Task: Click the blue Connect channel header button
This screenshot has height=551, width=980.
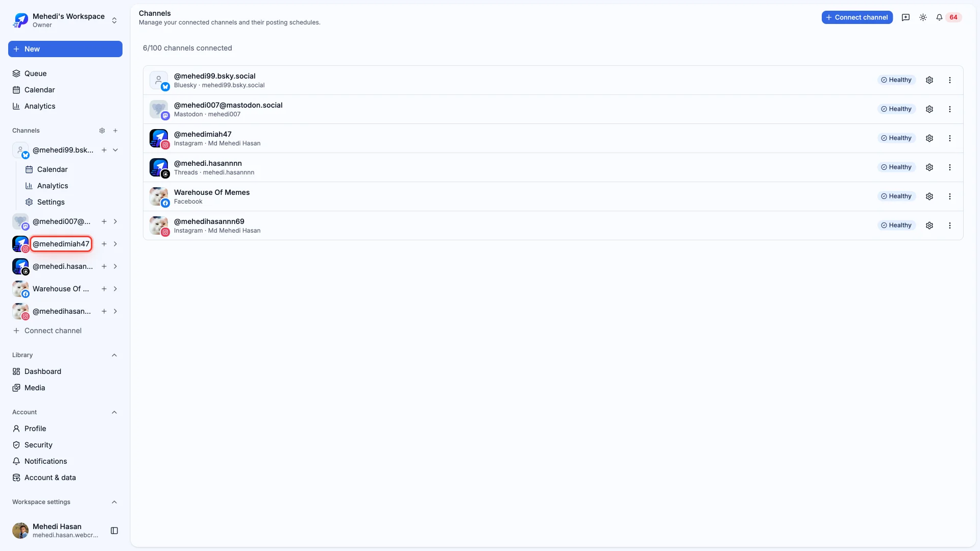Action: click(x=857, y=17)
